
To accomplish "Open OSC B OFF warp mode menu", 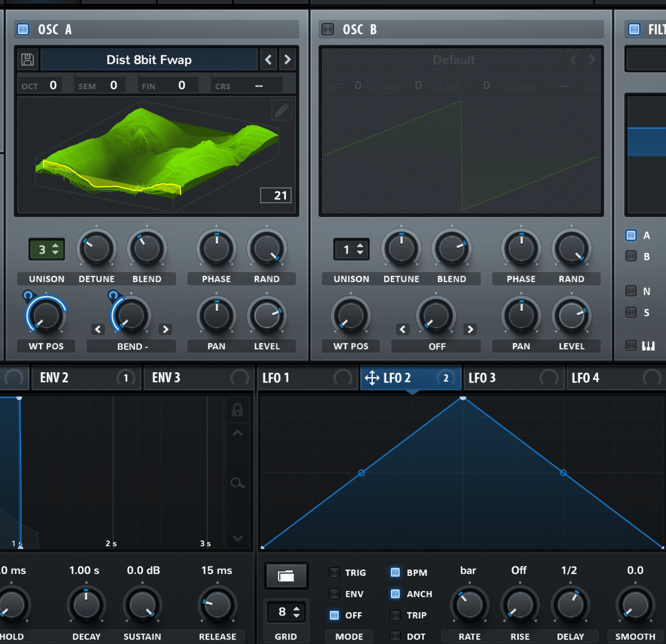I will click(437, 347).
